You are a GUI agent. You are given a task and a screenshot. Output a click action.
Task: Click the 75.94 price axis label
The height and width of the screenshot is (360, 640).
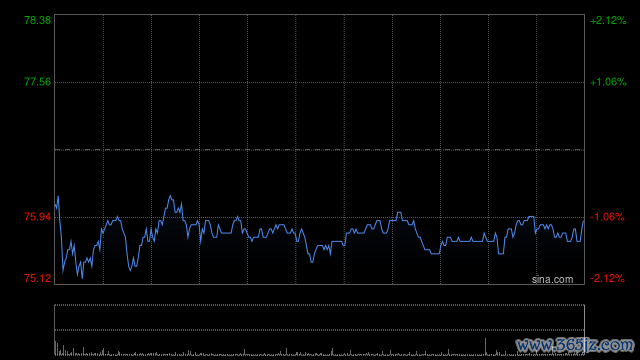coord(38,217)
